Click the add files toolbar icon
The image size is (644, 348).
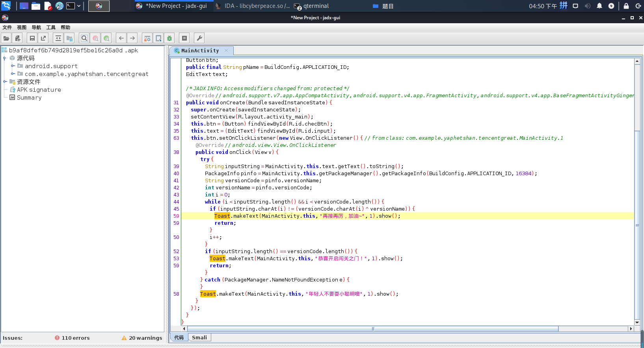pyautogui.click(x=17, y=38)
